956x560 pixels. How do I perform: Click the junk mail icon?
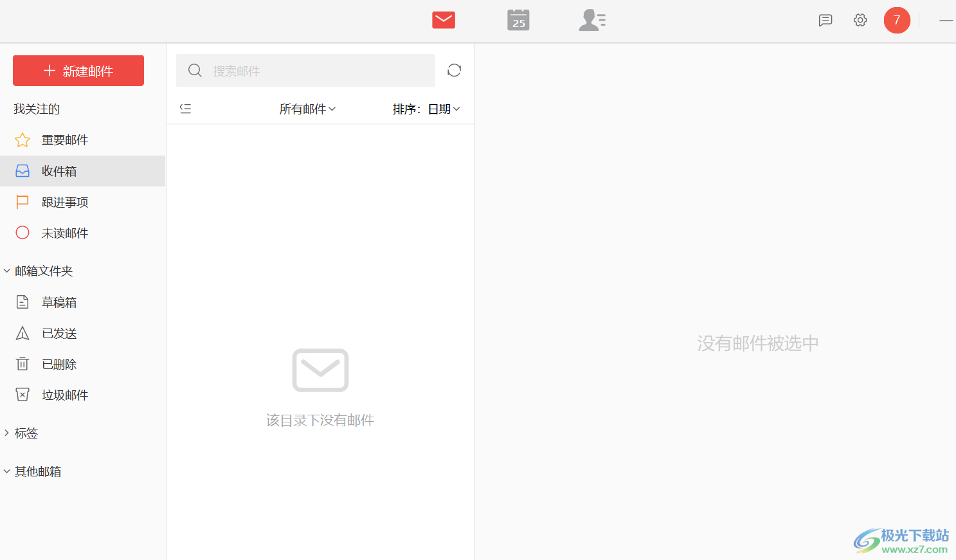pyautogui.click(x=23, y=395)
